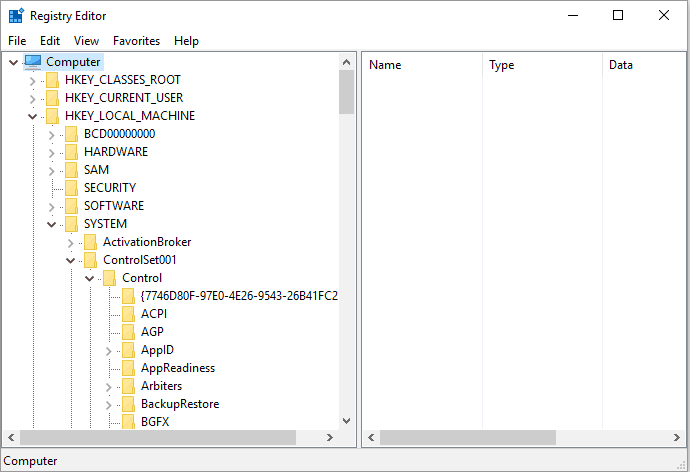Click the BGFX folder icon

tap(128, 422)
